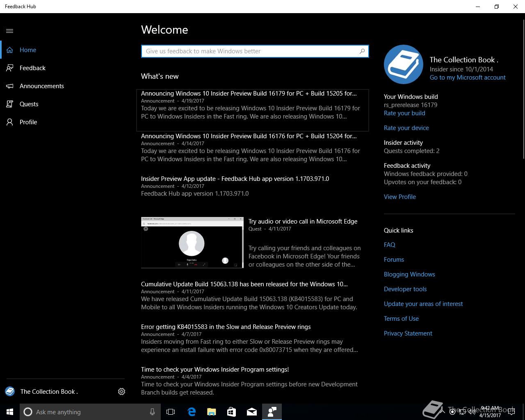Image resolution: width=525 pixels, height=420 pixels.
Task: Open the Store from taskbar
Action: 232,412
